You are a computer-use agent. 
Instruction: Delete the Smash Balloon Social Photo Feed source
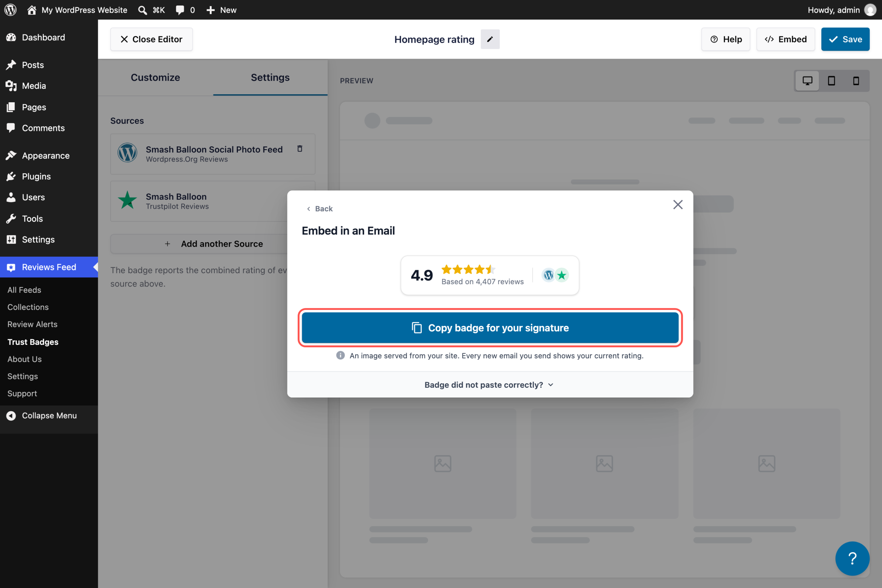(300, 149)
